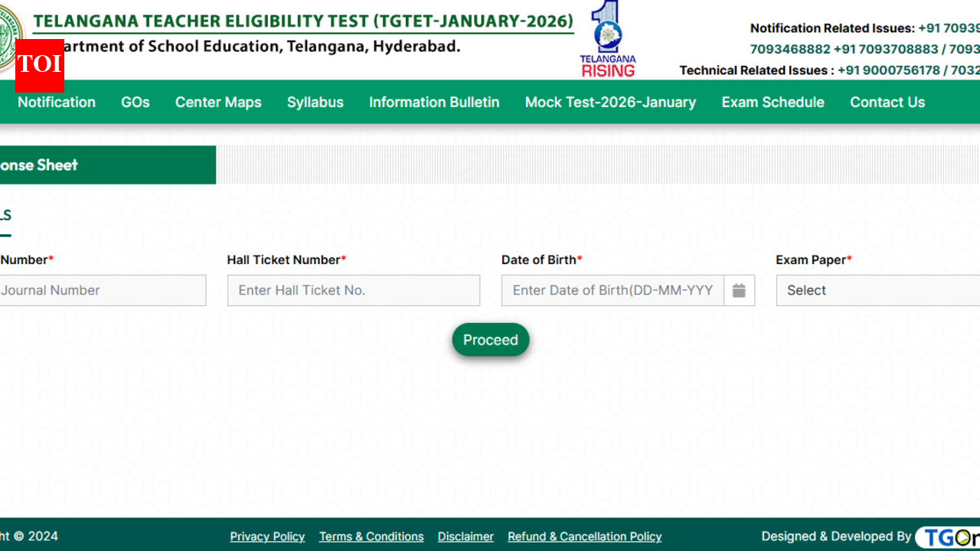The image size is (980, 551).
Task: Check the Exam Schedule page
Action: click(x=773, y=102)
